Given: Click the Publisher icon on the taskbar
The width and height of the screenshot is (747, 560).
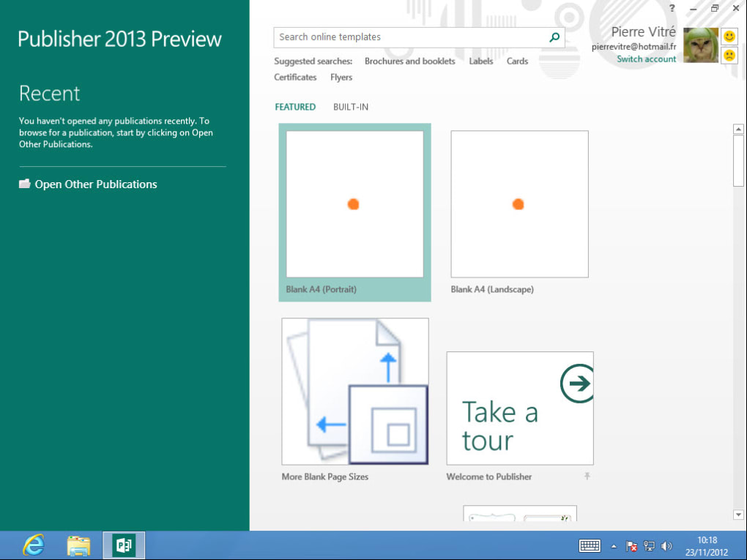Looking at the screenshot, I should coord(123,545).
